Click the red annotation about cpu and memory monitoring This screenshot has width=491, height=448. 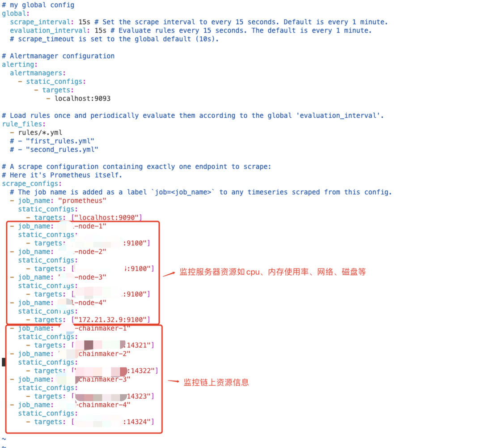[272, 272]
